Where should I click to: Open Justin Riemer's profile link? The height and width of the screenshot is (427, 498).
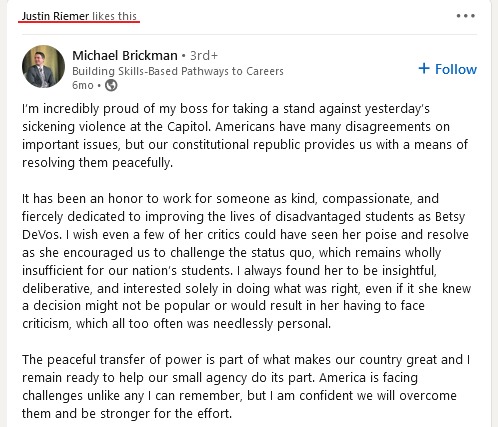pos(55,16)
